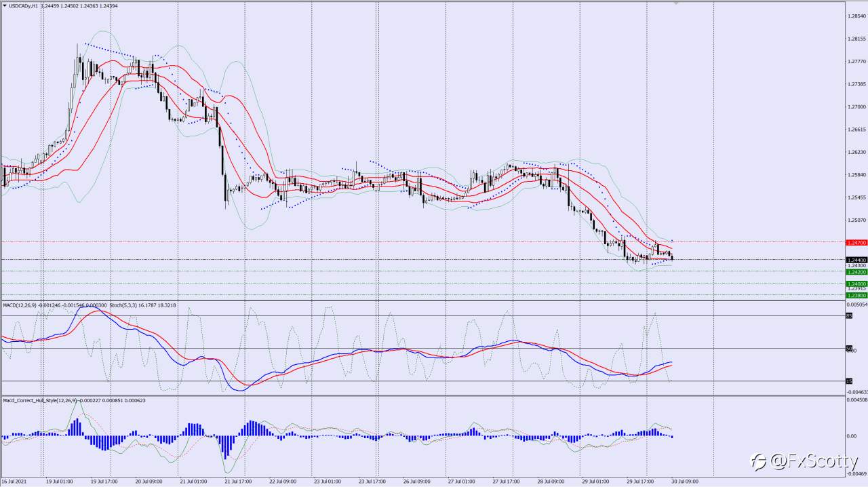Click the red 1.24700 price level label

856,242
